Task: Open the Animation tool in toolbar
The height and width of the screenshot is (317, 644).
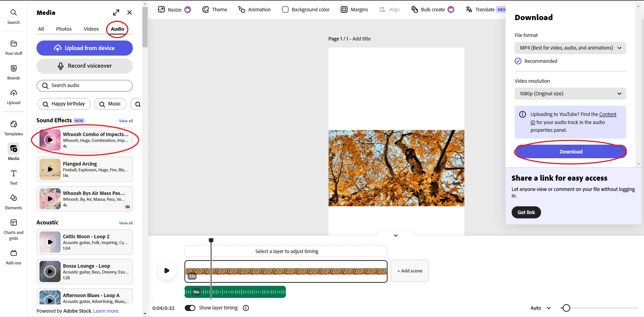Action: click(254, 9)
